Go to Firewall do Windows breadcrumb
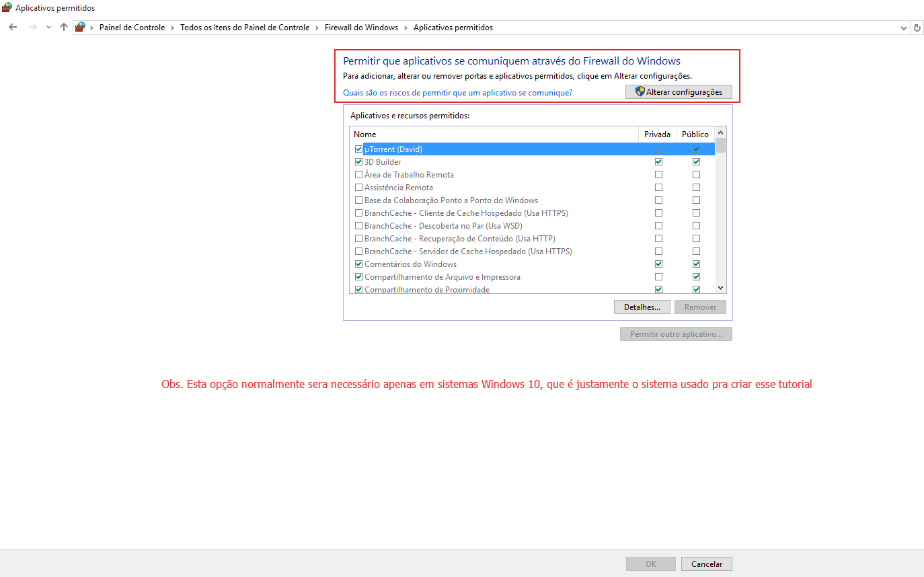Screen dimensions: 924x577 [x=361, y=28]
